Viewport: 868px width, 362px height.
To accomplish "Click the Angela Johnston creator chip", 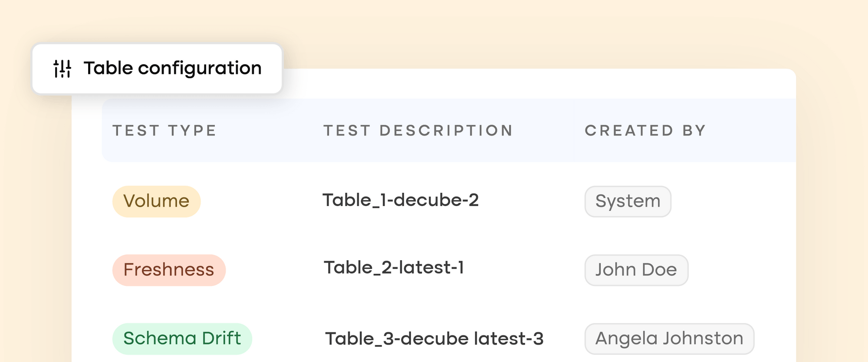I will pyautogui.click(x=669, y=339).
